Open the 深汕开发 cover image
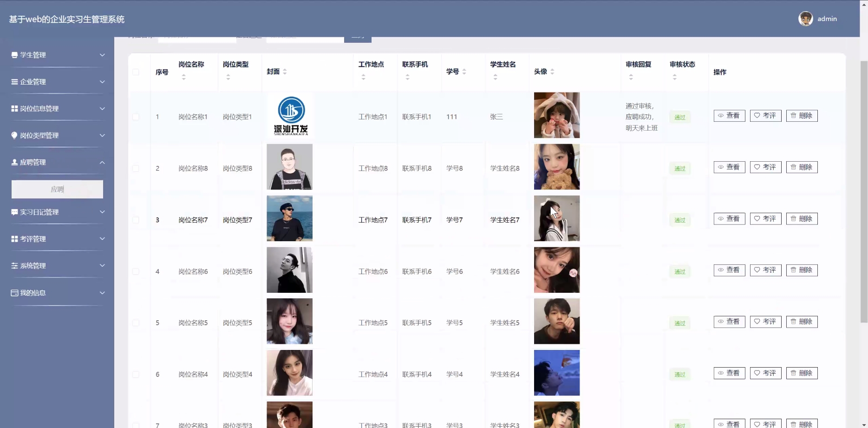The height and width of the screenshot is (428, 868). 290,115
